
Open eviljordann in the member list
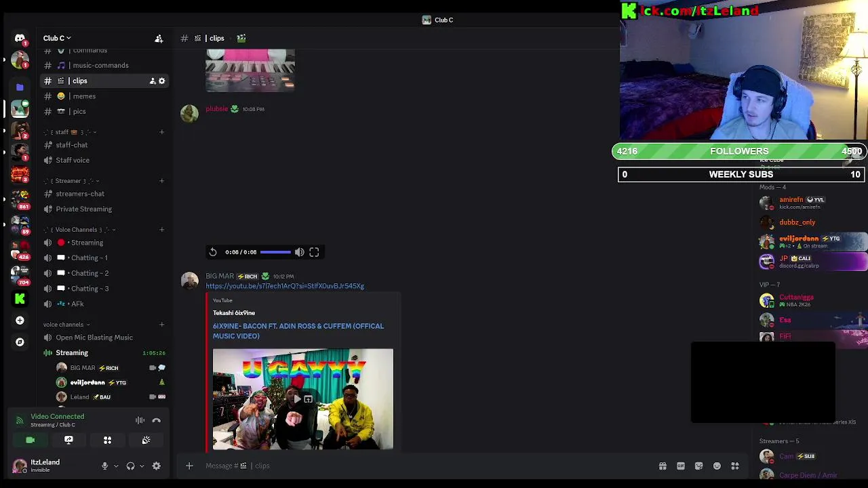click(x=812, y=242)
